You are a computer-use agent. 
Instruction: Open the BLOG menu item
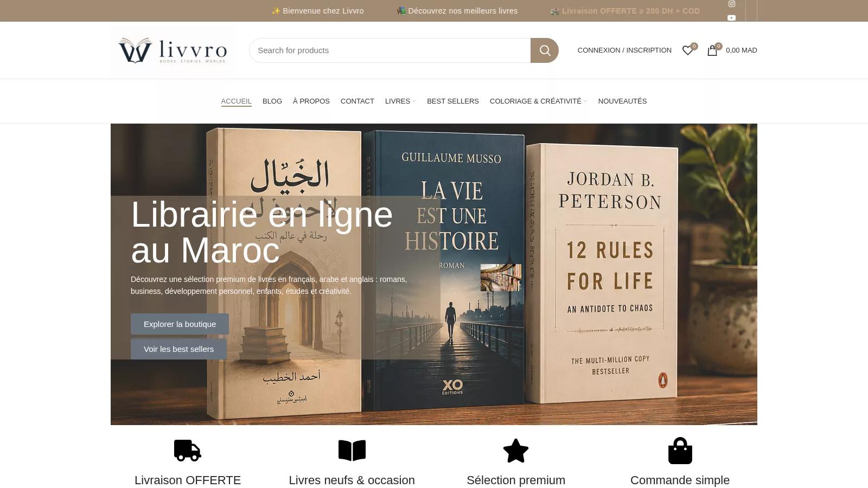pyautogui.click(x=272, y=101)
